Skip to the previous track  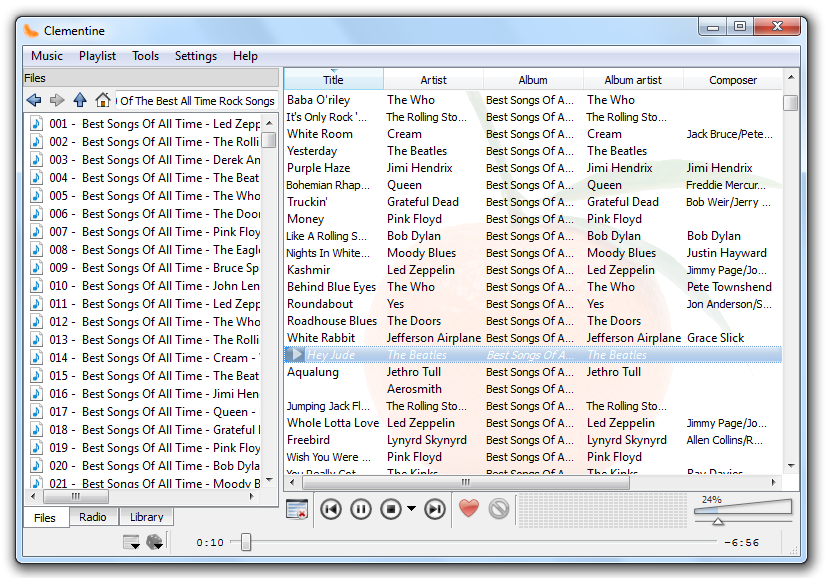point(330,509)
